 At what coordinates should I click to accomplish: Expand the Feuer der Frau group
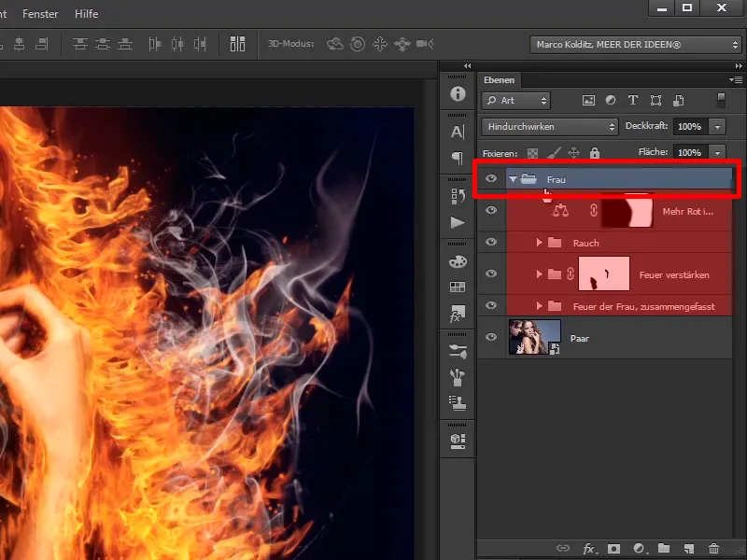pos(540,306)
